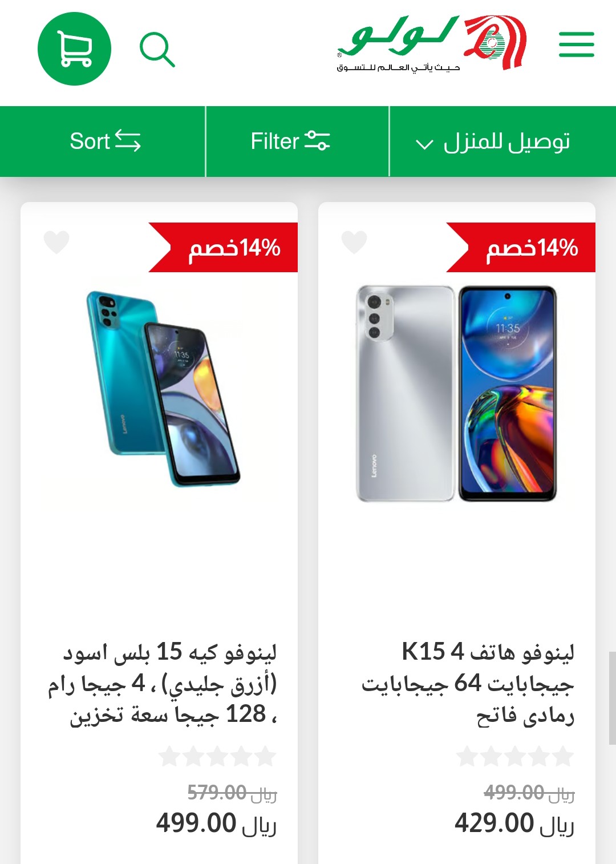Open the لينوفو هاتف K15 product title
The height and width of the screenshot is (864, 616).
pos(468,683)
